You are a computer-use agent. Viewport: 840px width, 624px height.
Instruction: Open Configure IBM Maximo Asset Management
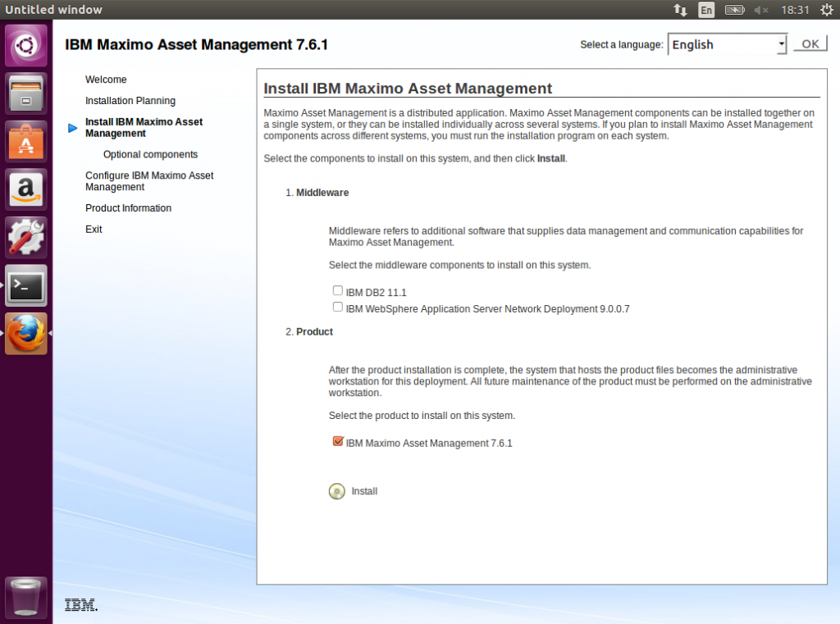coord(149,181)
